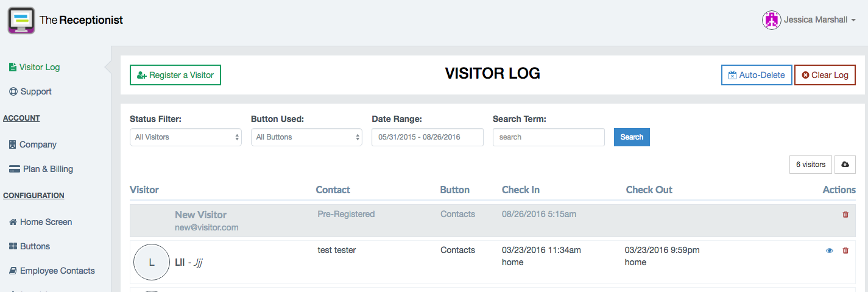
Task: Click the Pre-Registered contact text
Action: click(346, 214)
